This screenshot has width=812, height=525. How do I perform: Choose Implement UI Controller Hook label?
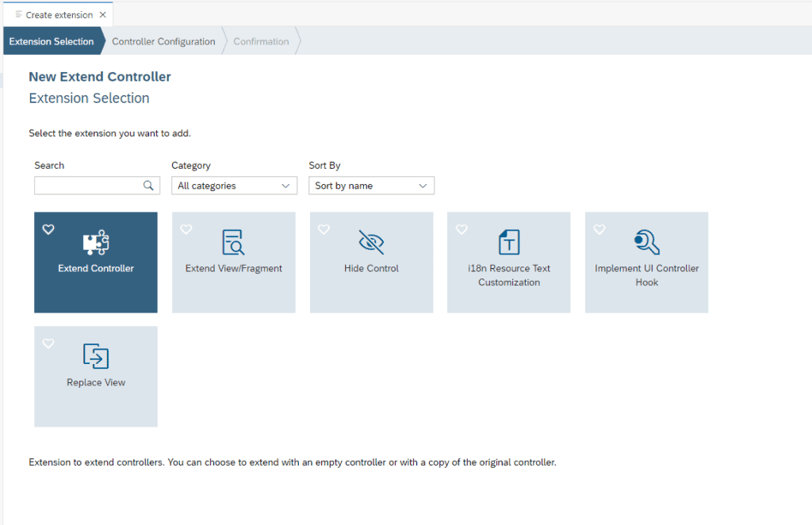point(647,275)
